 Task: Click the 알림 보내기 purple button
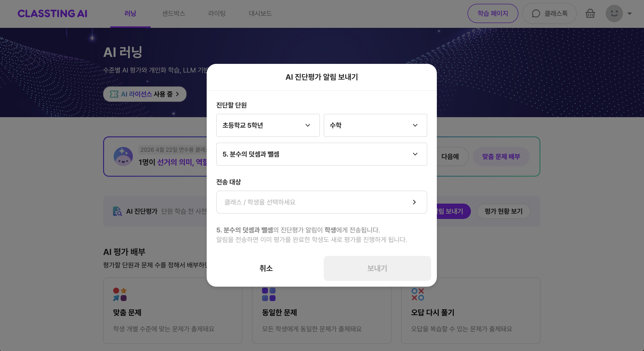[453, 211]
